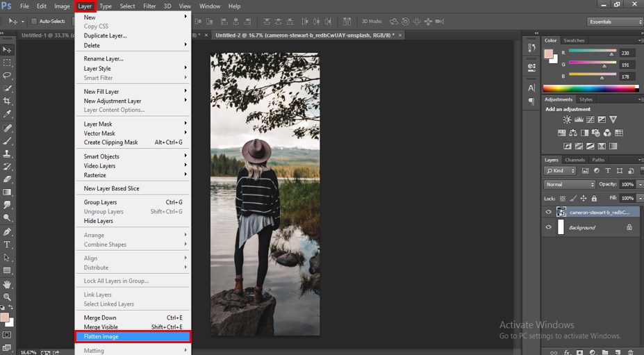644x355 pixels.
Task: Select the Spot Healing Brush tool
Action: point(7,129)
